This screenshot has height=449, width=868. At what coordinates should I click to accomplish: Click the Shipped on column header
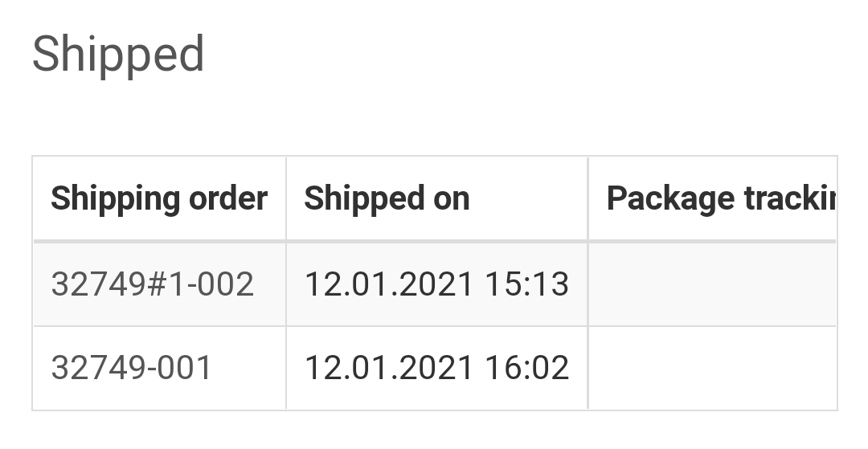[387, 198]
